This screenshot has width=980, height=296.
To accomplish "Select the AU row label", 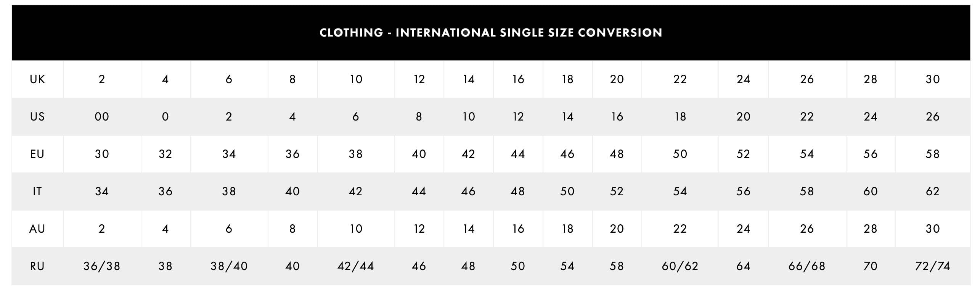I will tap(37, 229).
